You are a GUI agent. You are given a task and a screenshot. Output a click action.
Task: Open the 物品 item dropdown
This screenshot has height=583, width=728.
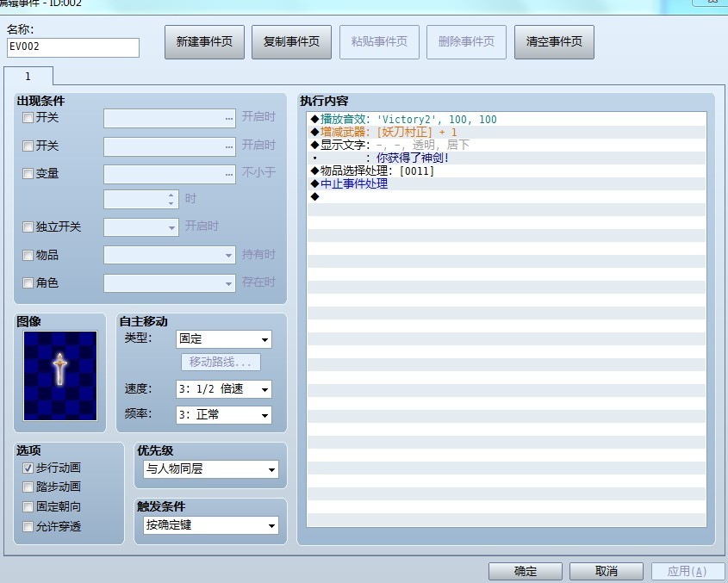170,255
